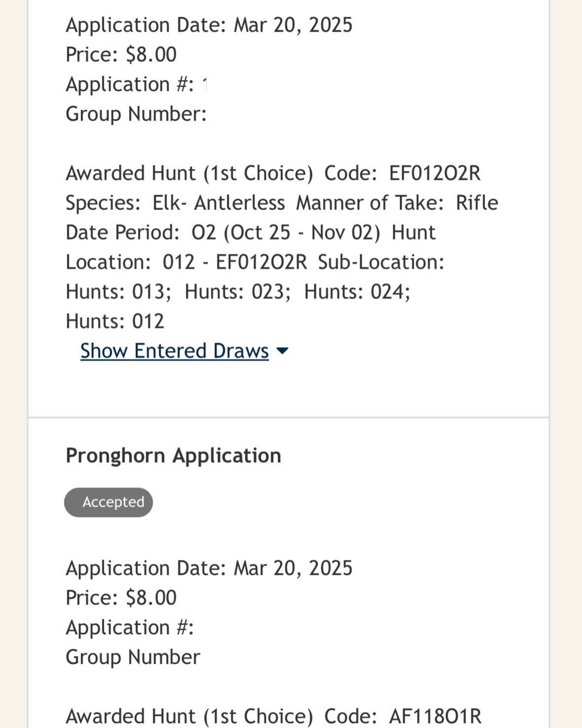Click the pronghorn Application # label
Image resolution: width=582 pixels, height=728 pixels.
point(130,627)
